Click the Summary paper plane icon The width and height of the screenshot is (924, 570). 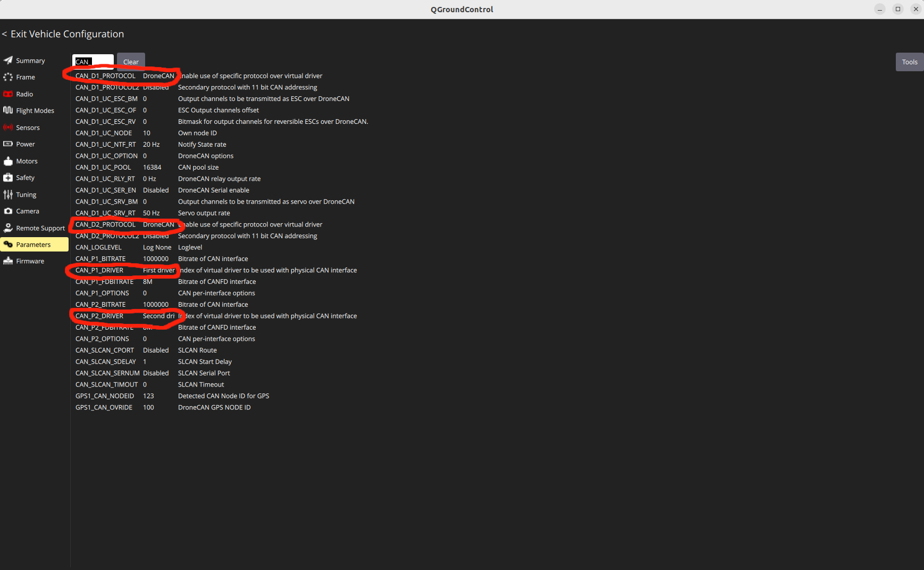click(8, 60)
